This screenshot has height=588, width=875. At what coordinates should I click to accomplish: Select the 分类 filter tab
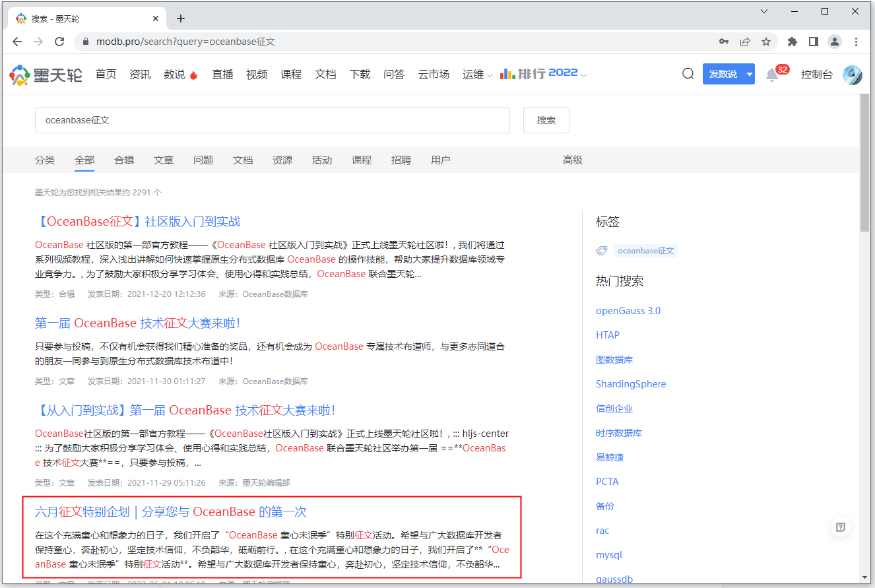tap(45, 160)
